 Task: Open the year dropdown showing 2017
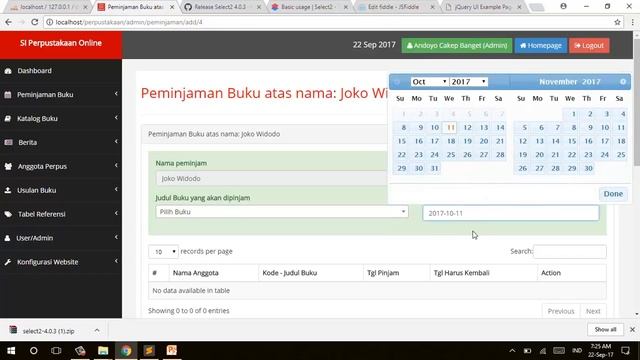coord(469,82)
